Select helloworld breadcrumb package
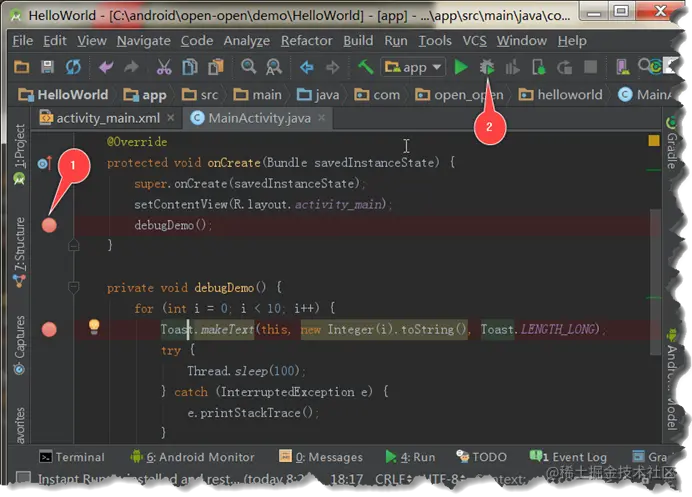Screen dimensions: 692x497 click(560, 95)
